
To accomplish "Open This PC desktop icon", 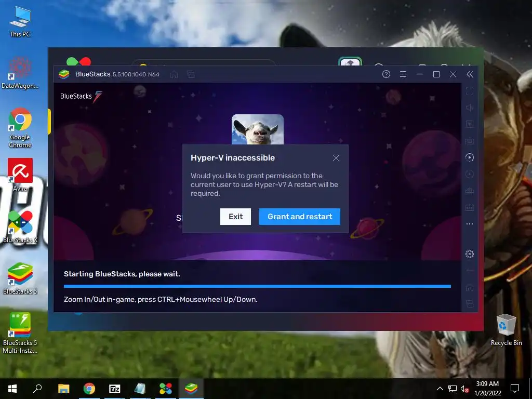I will click(x=20, y=22).
